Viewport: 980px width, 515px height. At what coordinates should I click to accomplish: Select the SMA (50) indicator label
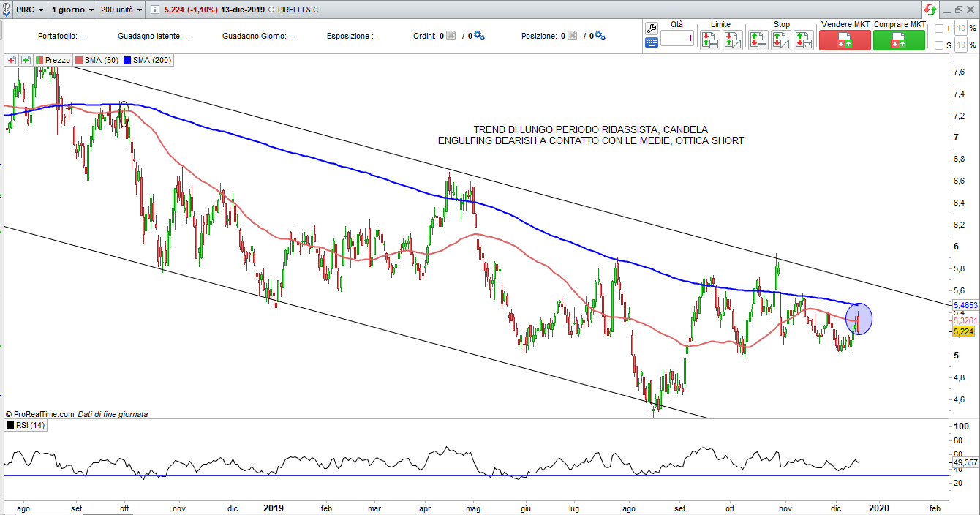(97, 60)
